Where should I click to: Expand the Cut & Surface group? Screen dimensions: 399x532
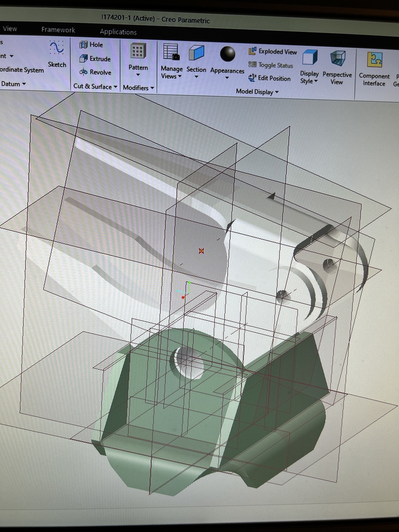tap(95, 87)
